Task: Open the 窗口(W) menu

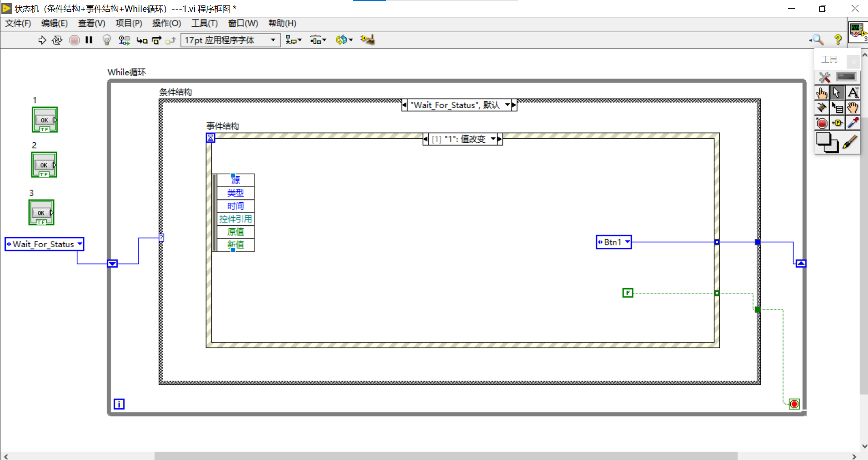Action: [243, 23]
